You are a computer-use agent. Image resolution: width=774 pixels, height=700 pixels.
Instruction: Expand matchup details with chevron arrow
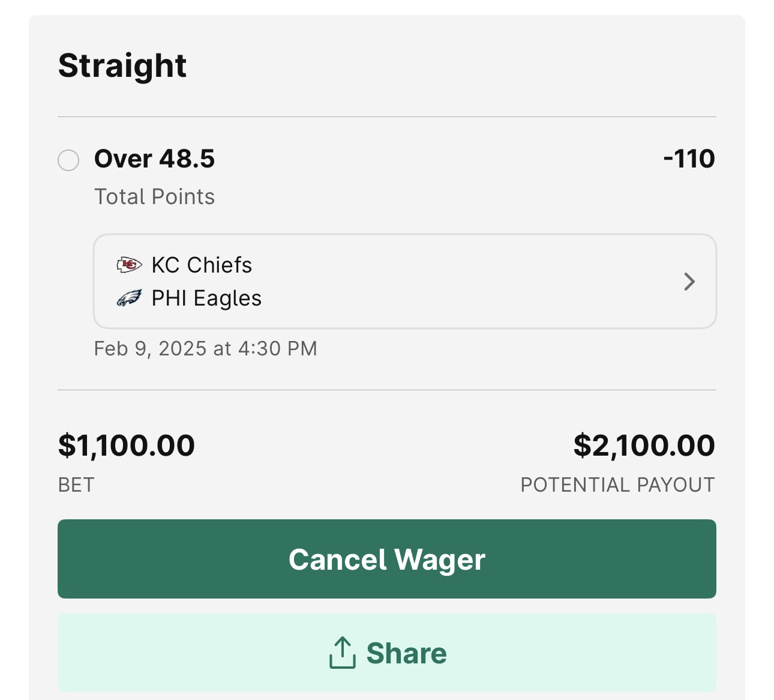click(689, 282)
